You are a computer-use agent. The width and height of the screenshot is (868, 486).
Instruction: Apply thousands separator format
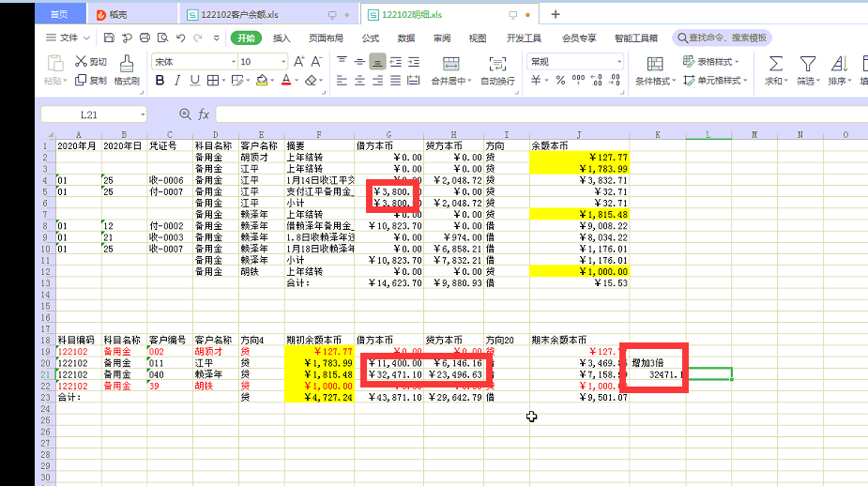pyautogui.click(x=578, y=81)
